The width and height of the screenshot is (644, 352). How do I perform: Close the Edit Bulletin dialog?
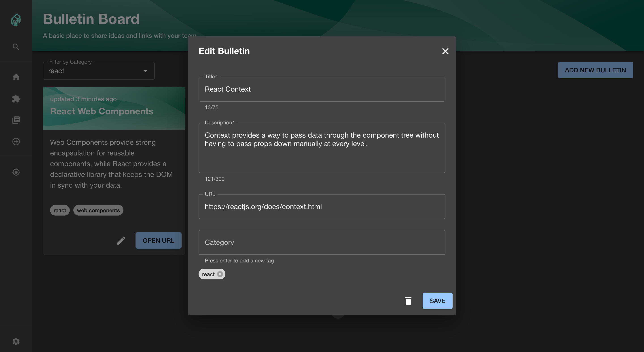[x=445, y=51]
